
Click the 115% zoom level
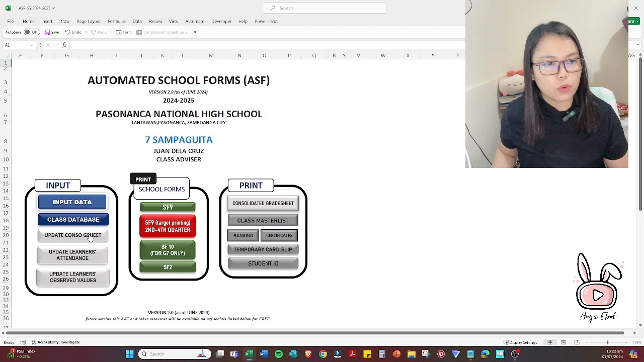pos(636,342)
